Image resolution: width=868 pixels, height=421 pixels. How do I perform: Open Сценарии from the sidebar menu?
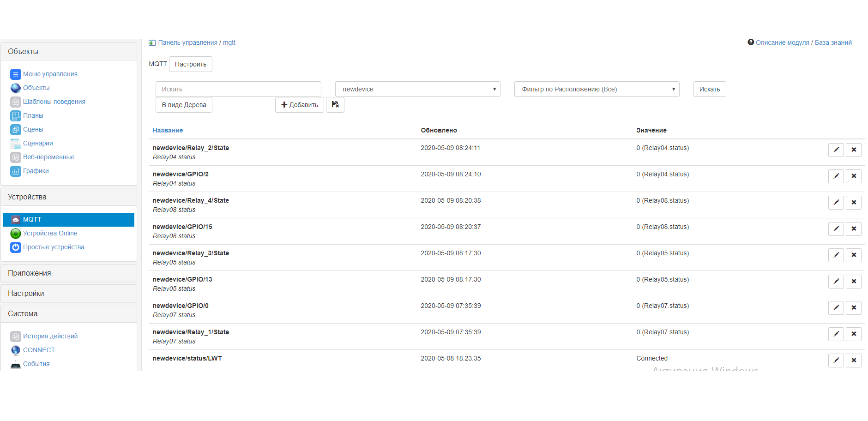click(38, 144)
